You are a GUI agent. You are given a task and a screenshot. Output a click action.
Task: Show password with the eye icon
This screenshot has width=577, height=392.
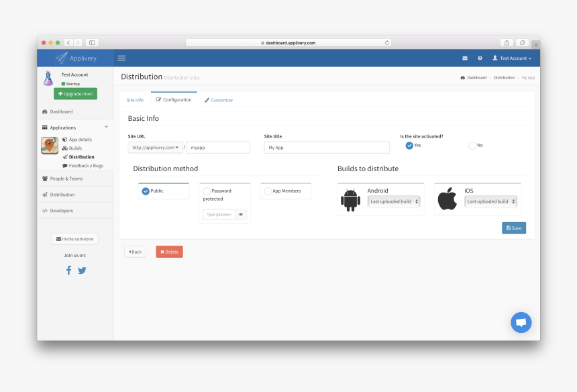(241, 214)
